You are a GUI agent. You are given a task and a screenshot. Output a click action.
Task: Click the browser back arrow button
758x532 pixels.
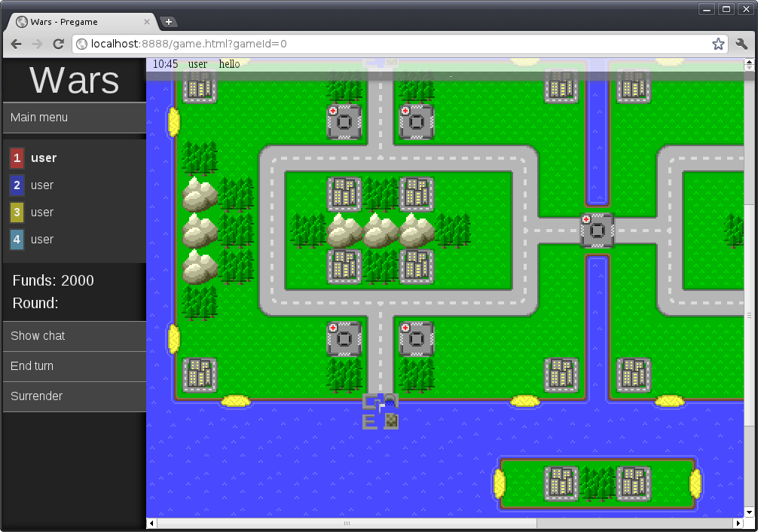17,44
